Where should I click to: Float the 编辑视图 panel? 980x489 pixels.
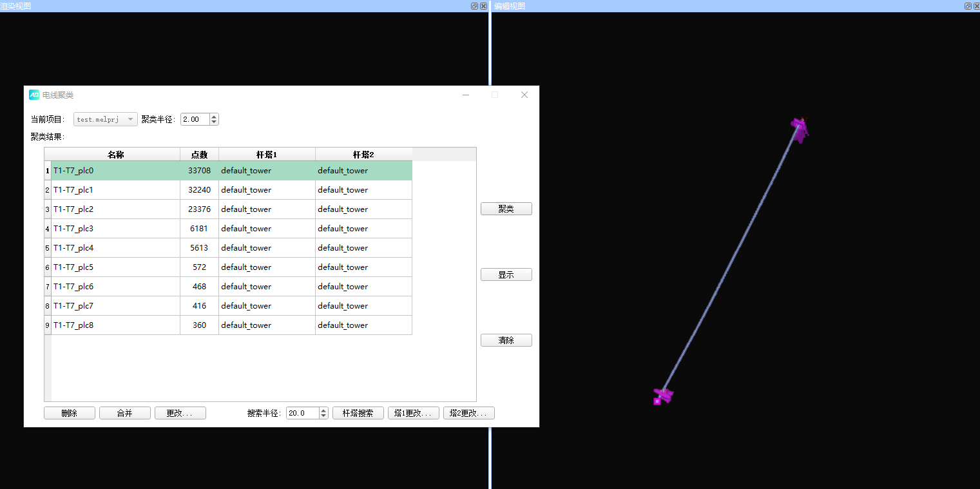tap(968, 6)
